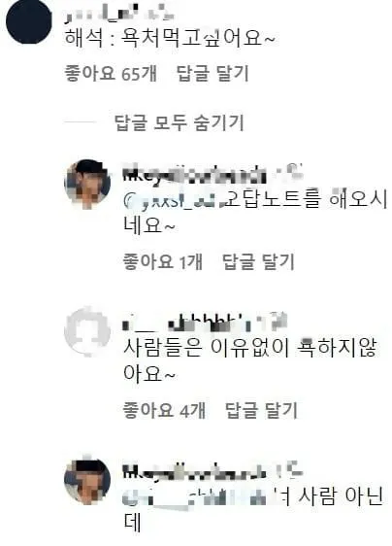This screenshot has height=546, width=392.
Task: Click '답글 달기' next to '좋아요 65개'
Action: (212, 74)
